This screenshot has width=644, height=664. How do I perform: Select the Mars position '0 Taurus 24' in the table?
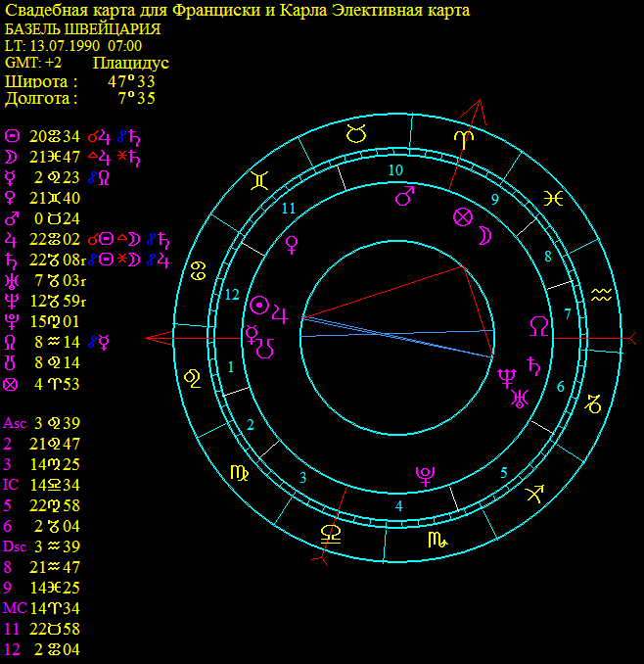tap(57, 219)
